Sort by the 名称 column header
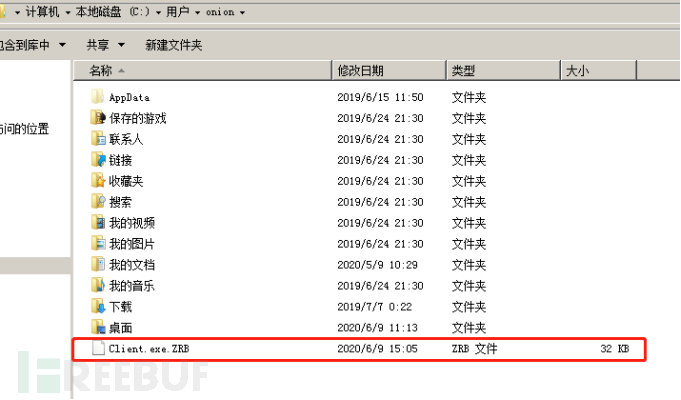681x400 pixels. tap(101, 70)
